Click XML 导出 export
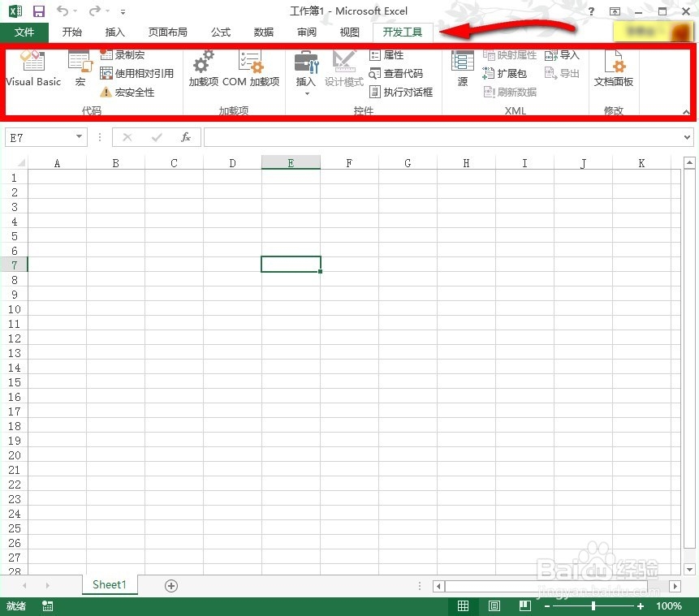The image size is (699, 616). click(562, 74)
